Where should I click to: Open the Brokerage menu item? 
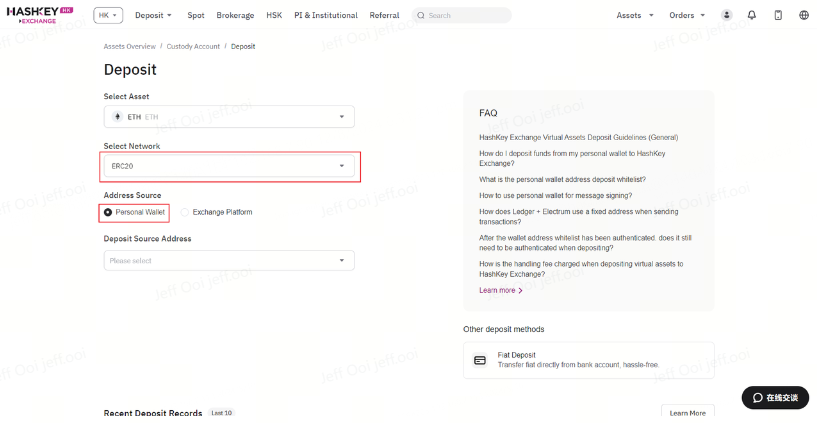(x=236, y=15)
